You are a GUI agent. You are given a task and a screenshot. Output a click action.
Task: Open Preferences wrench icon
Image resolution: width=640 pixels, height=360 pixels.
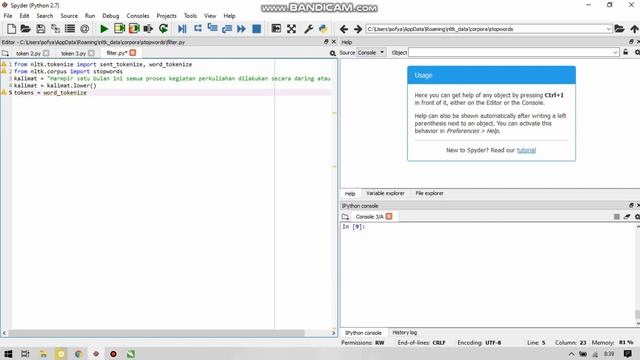click(x=309, y=29)
